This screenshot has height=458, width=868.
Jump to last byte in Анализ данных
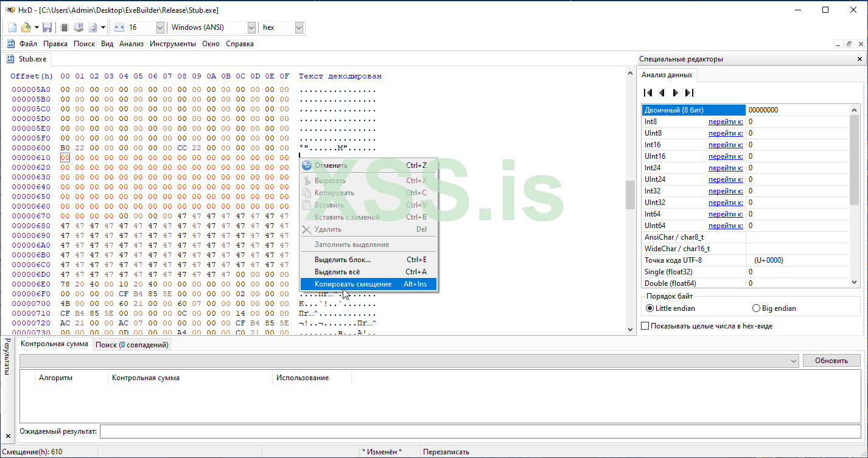tap(689, 93)
